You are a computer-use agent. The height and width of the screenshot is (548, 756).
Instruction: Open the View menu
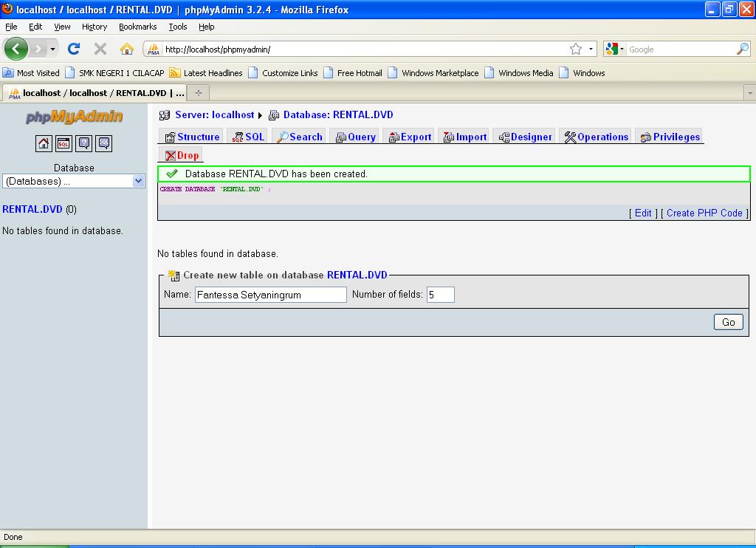tap(62, 27)
